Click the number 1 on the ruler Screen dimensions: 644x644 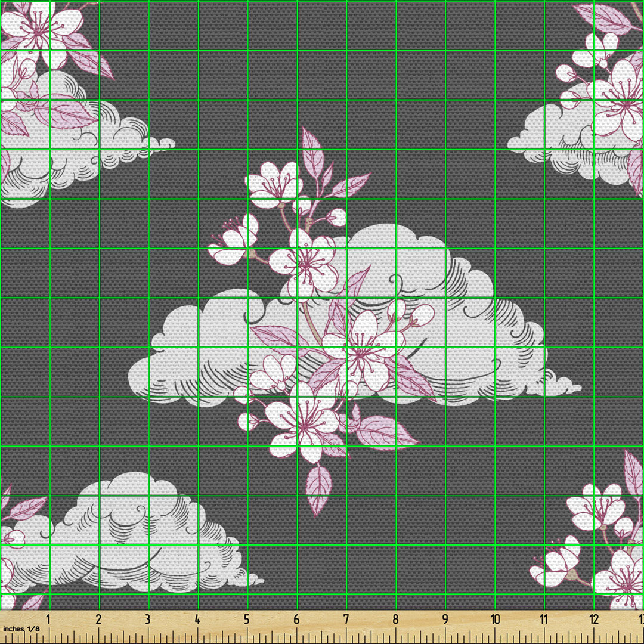(48, 619)
